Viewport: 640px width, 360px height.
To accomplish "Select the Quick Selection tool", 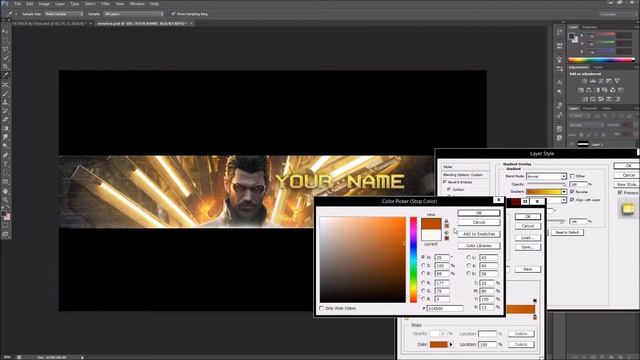I will point(5,58).
